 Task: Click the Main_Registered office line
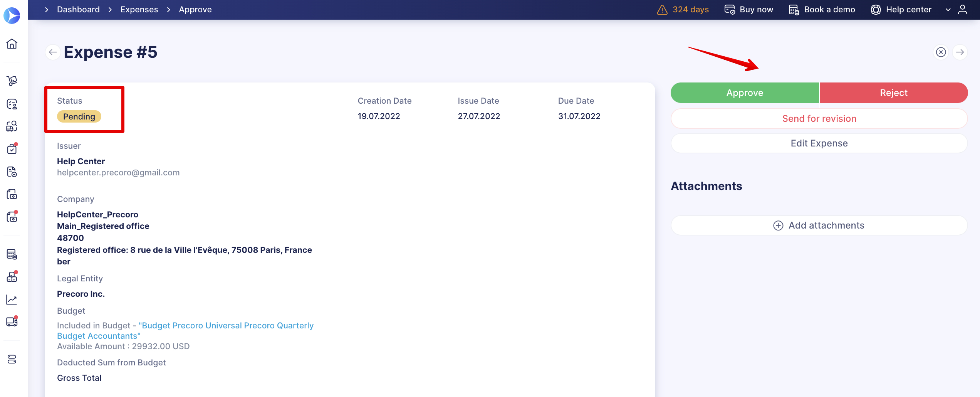pos(103,226)
